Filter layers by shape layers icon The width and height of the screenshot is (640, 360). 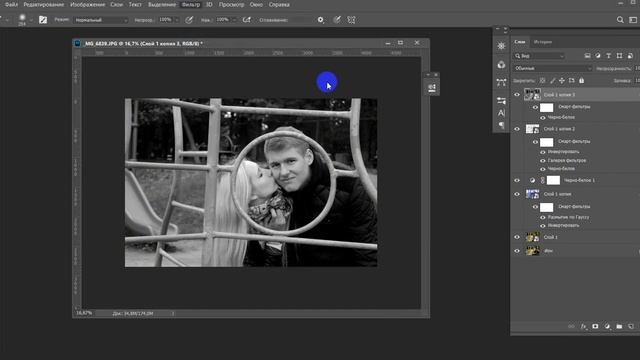619,56
